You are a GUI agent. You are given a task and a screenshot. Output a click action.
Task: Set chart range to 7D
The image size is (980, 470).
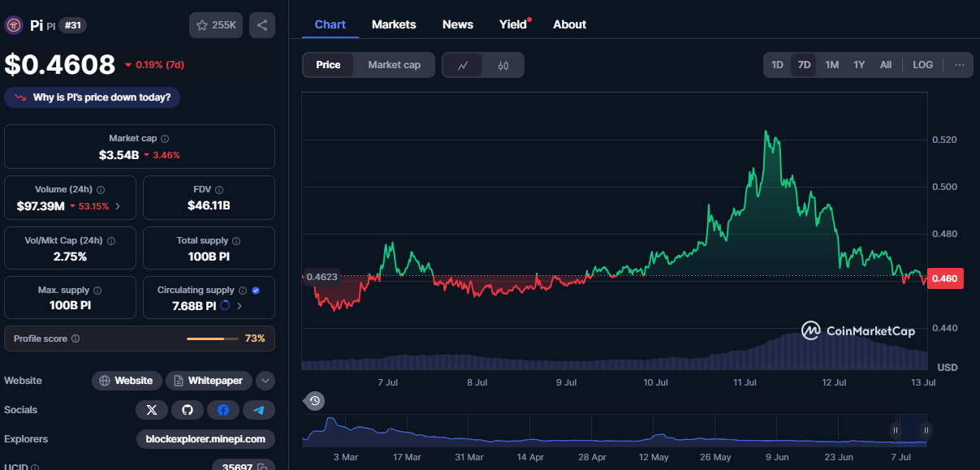click(x=804, y=65)
